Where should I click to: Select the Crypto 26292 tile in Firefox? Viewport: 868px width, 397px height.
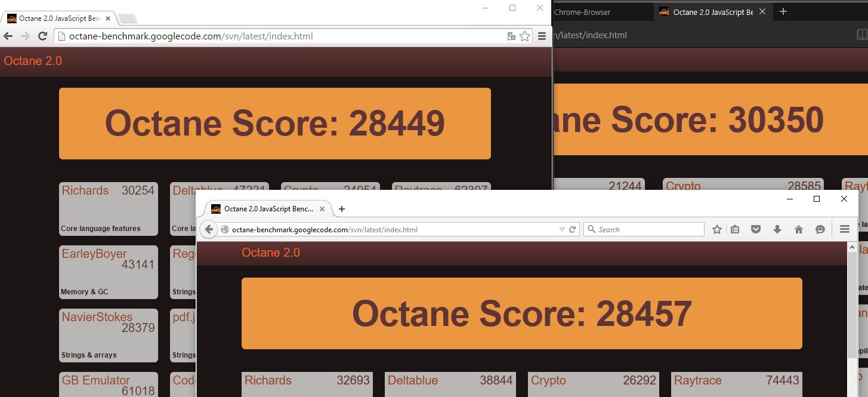594,384
